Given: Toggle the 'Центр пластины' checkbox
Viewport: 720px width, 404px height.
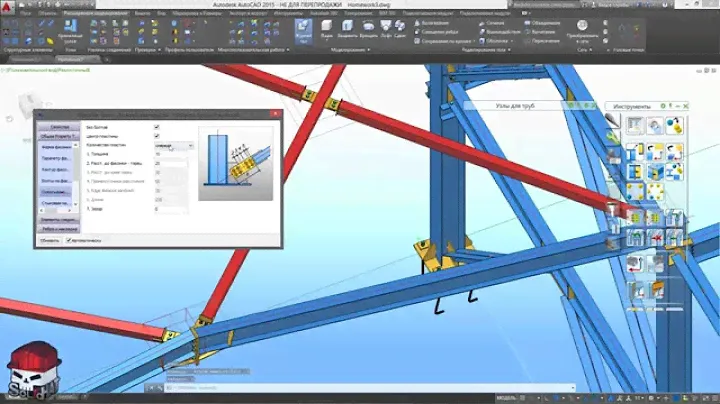Looking at the screenshot, I should tap(156, 136).
